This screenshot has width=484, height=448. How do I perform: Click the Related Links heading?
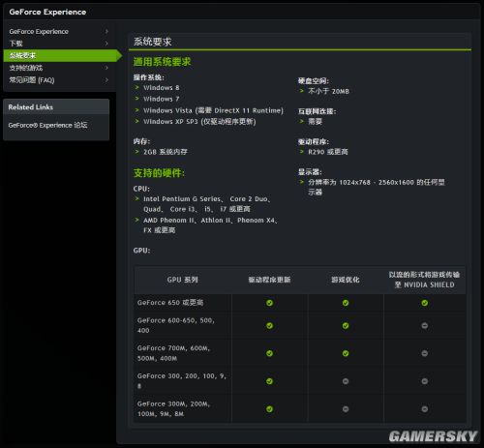(31, 107)
